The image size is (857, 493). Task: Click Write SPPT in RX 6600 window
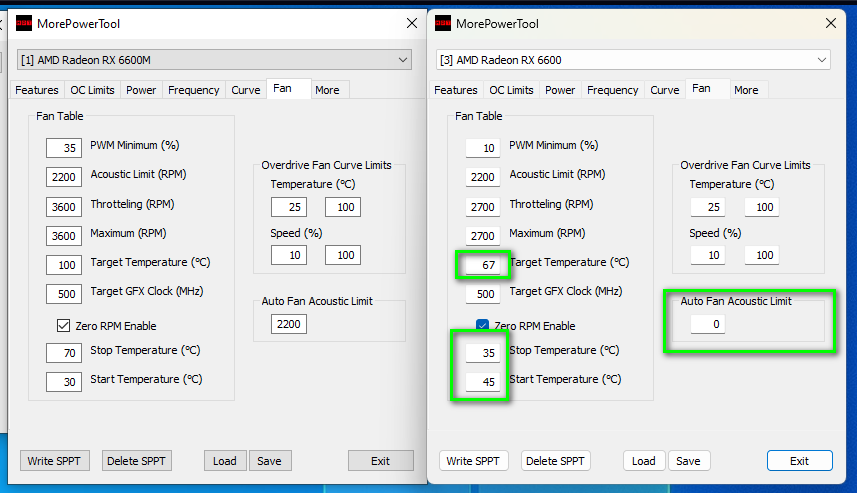tap(473, 461)
